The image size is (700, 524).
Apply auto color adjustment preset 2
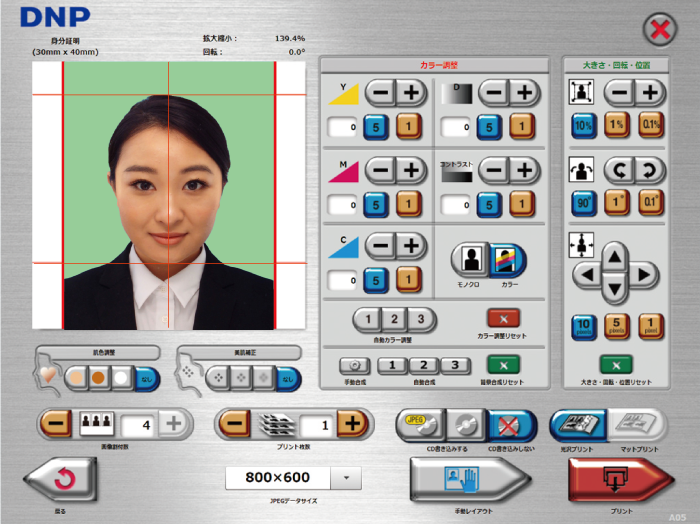(x=395, y=320)
